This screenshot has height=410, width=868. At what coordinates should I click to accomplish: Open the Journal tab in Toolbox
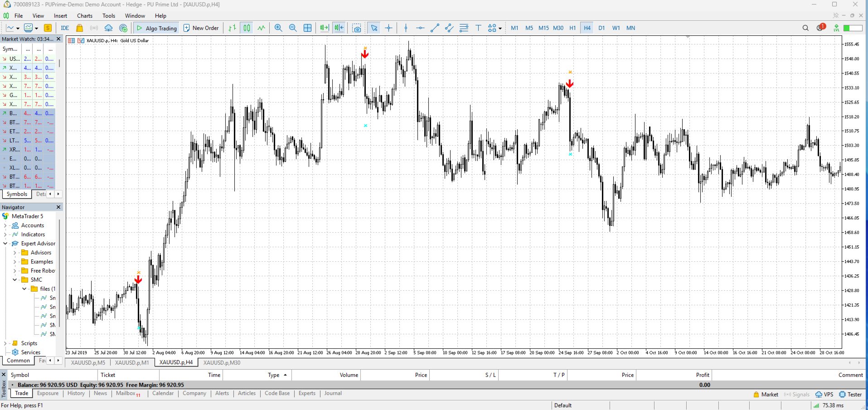click(x=333, y=394)
